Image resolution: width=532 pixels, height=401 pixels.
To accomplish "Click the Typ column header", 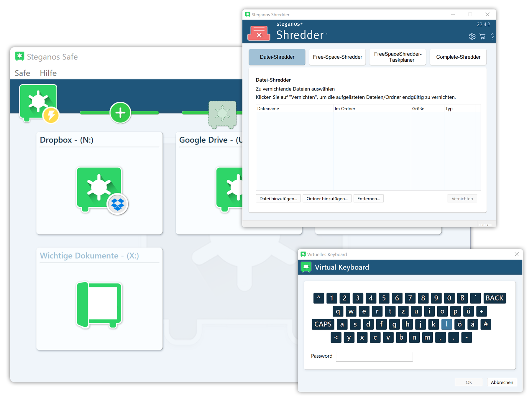I will (459, 109).
